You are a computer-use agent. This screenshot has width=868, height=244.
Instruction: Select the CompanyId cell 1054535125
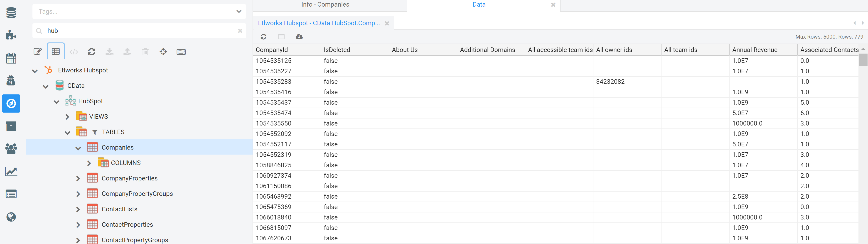tap(287, 61)
